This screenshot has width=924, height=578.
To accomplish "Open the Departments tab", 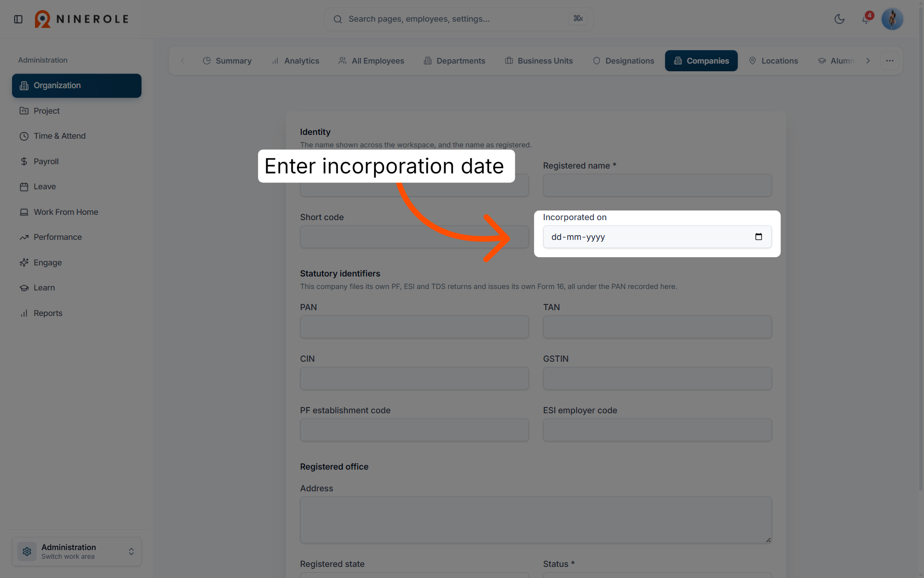I will pos(454,61).
